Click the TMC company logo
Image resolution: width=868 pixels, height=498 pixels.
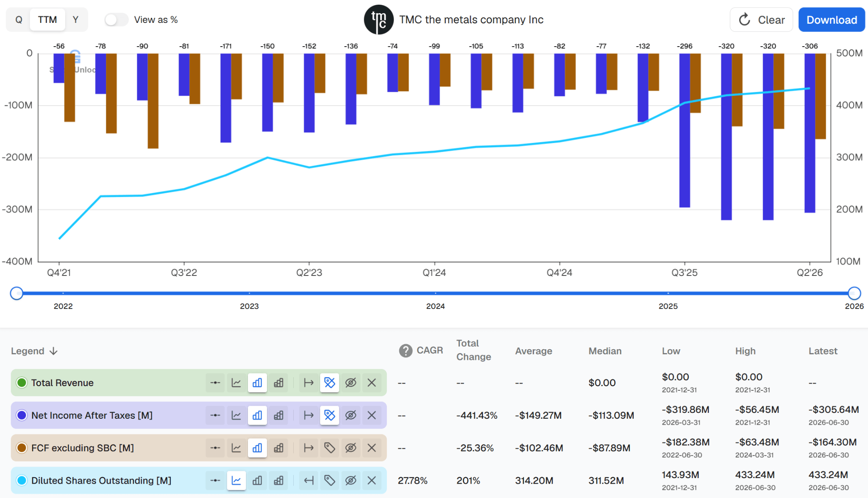pos(378,19)
